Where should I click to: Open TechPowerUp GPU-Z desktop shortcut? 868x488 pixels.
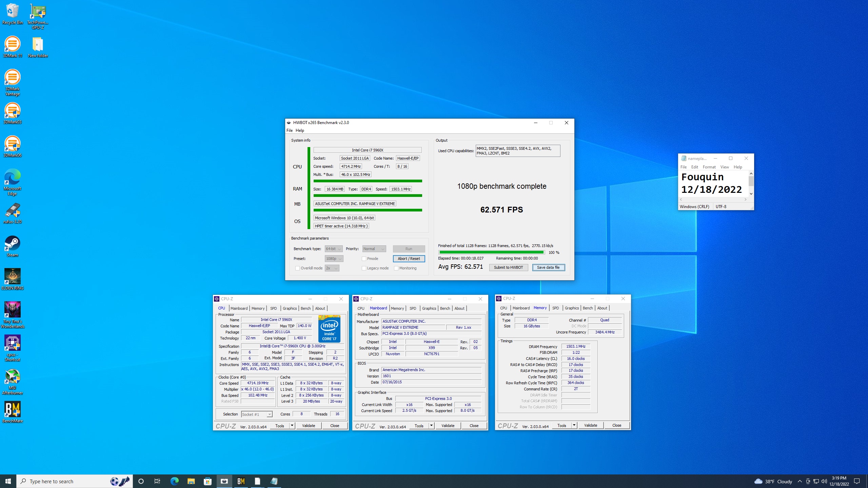click(38, 16)
